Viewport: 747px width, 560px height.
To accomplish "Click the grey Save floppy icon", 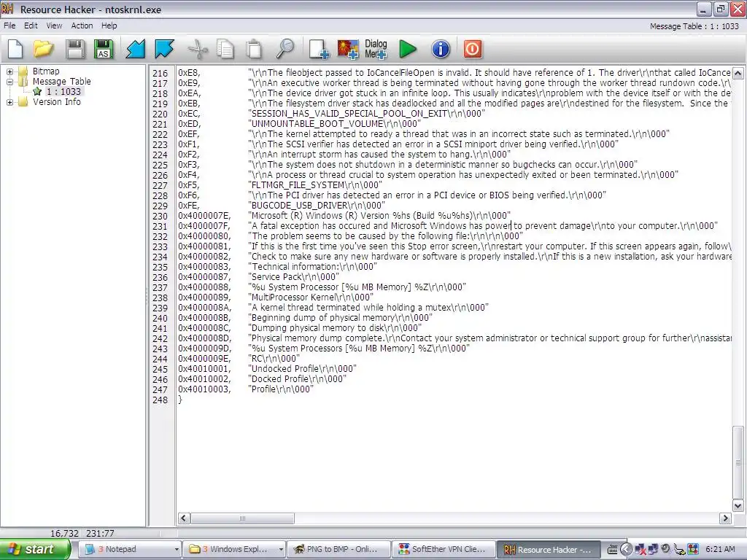I will click(x=75, y=49).
